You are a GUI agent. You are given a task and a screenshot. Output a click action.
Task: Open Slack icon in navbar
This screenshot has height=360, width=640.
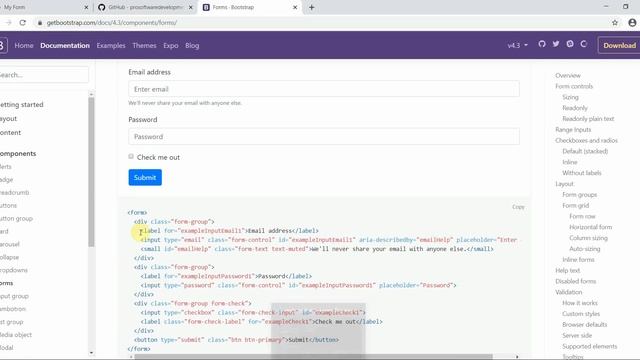(570, 44)
